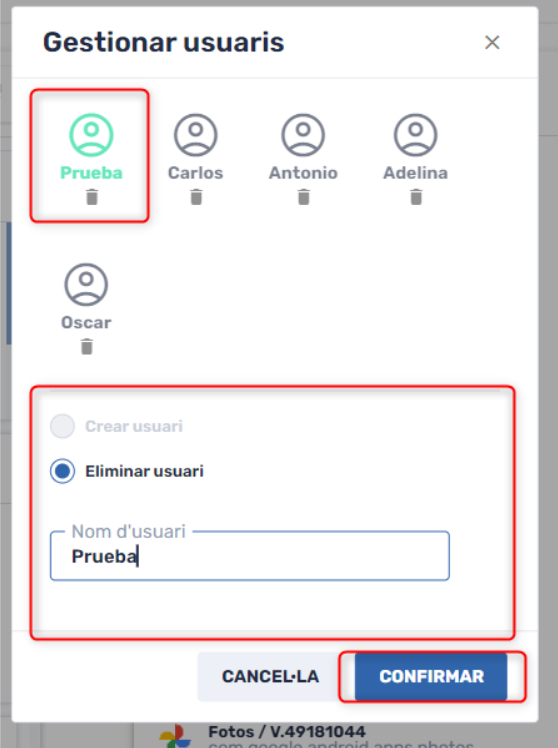Image resolution: width=558 pixels, height=748 pixels.
Task: Cancel the dialog with CANCEL·LA
Action: [x=270, y=676]
